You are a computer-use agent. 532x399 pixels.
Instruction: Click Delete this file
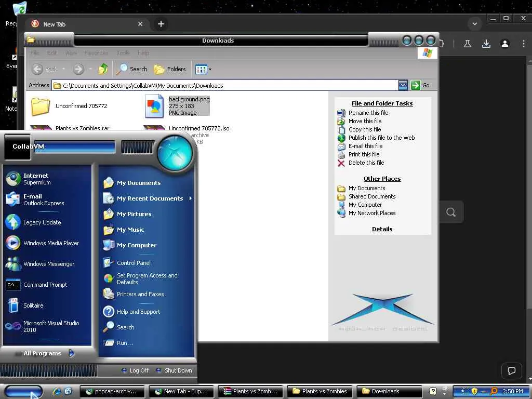pyautogui.click(x=366, y=163)
